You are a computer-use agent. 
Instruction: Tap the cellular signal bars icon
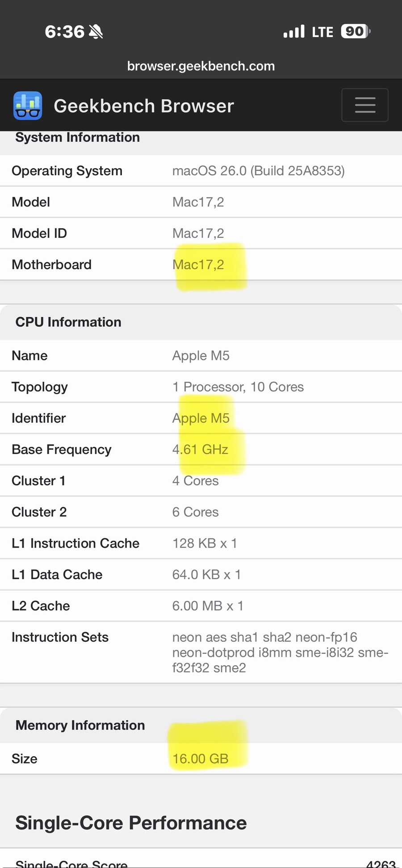[294, 32]
